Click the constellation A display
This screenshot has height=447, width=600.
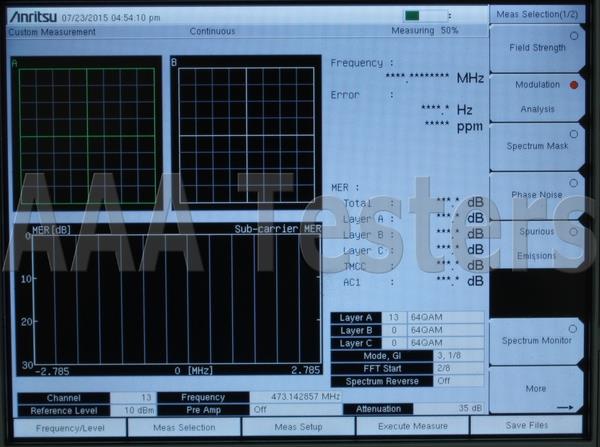tap(87, 134)
